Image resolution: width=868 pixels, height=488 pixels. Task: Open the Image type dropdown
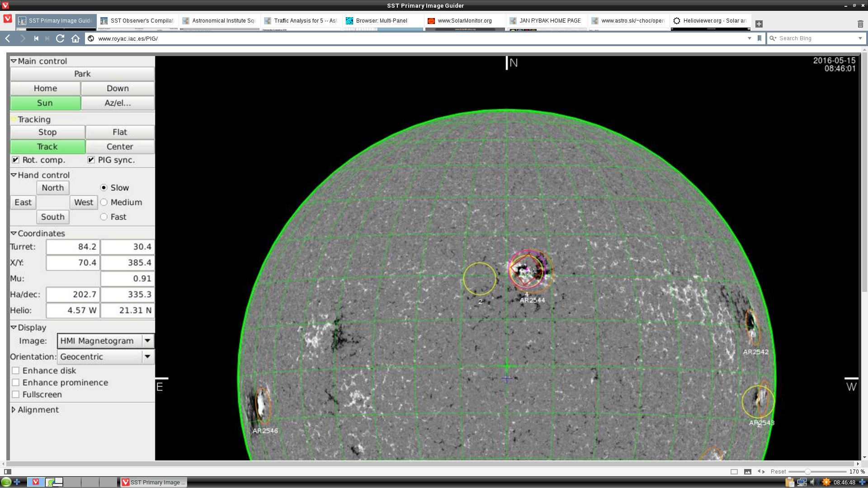(x=147, y=341)
